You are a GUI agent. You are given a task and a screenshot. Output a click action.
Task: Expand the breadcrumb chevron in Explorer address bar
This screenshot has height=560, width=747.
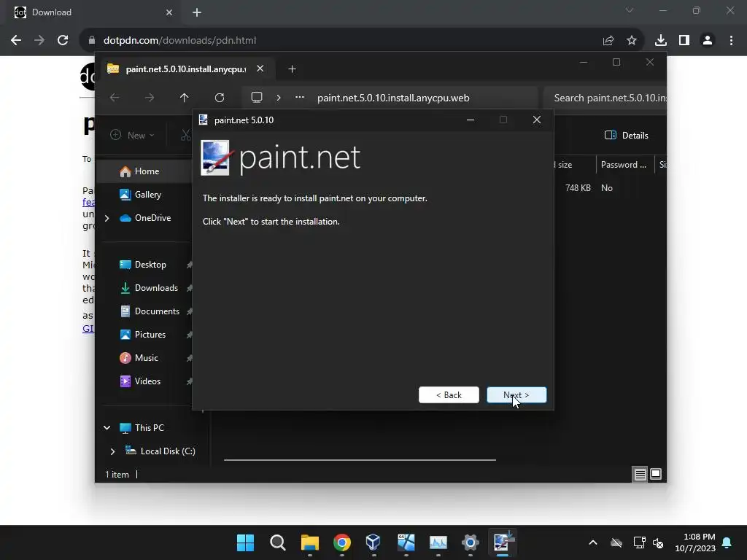coord(279,98)
